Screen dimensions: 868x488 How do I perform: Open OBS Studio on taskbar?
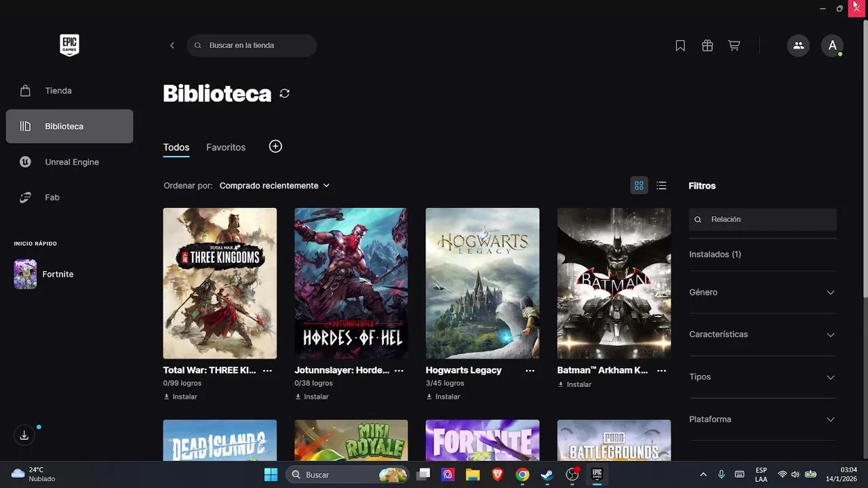click(572, 474)
